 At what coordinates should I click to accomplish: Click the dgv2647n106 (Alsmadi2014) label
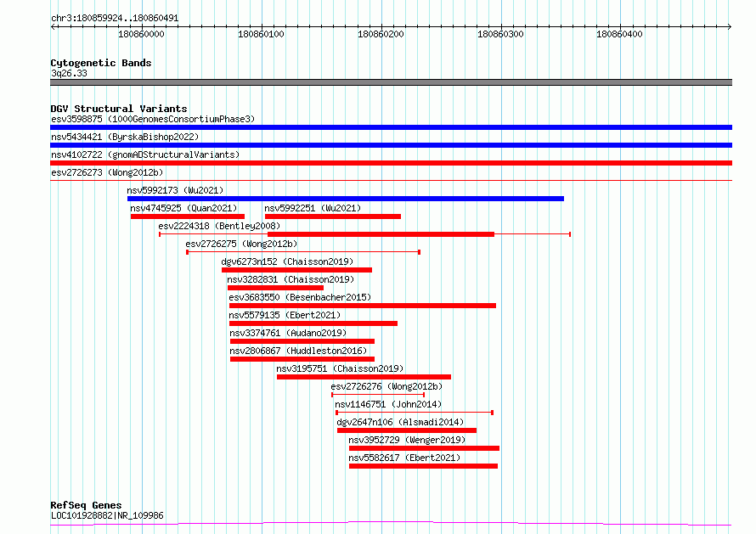(x=400, y=422)
